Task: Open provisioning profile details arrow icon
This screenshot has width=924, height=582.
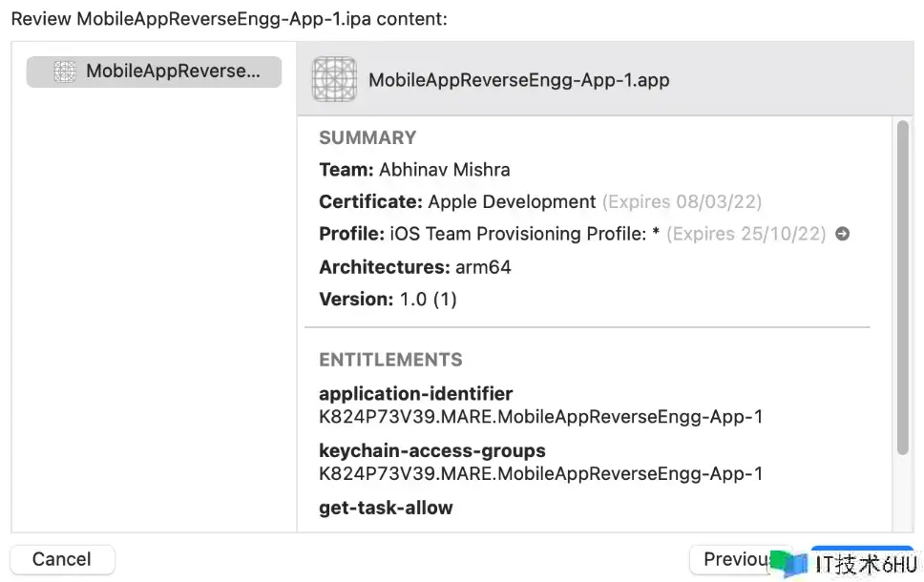Action: point(843,234)
